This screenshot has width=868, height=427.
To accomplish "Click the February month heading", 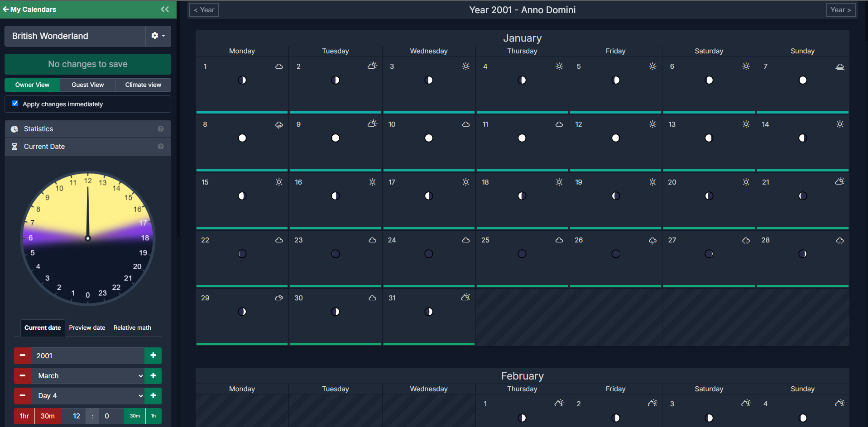I will [x=523, y=376].
